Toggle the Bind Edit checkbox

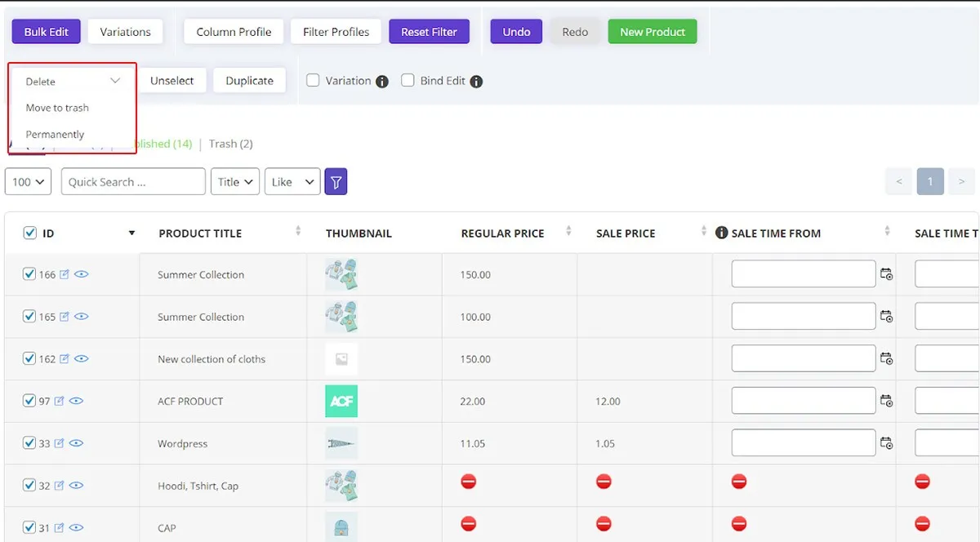pos(408,81)
